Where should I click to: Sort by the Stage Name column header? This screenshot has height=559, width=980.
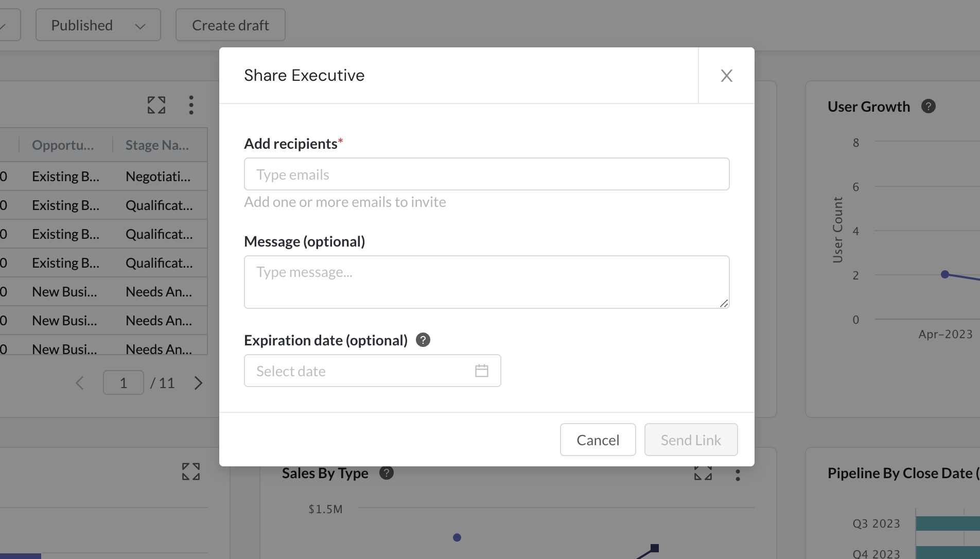coord(157,145)
